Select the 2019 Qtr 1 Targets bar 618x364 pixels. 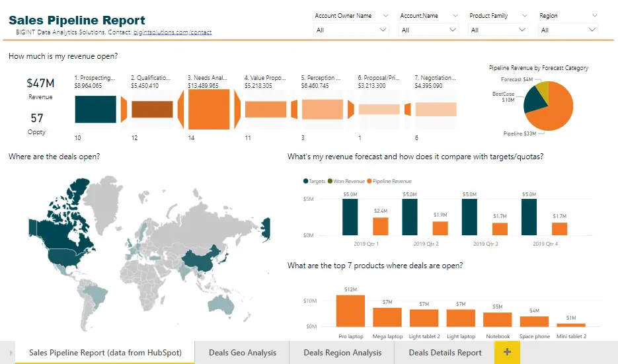[350, 217]
